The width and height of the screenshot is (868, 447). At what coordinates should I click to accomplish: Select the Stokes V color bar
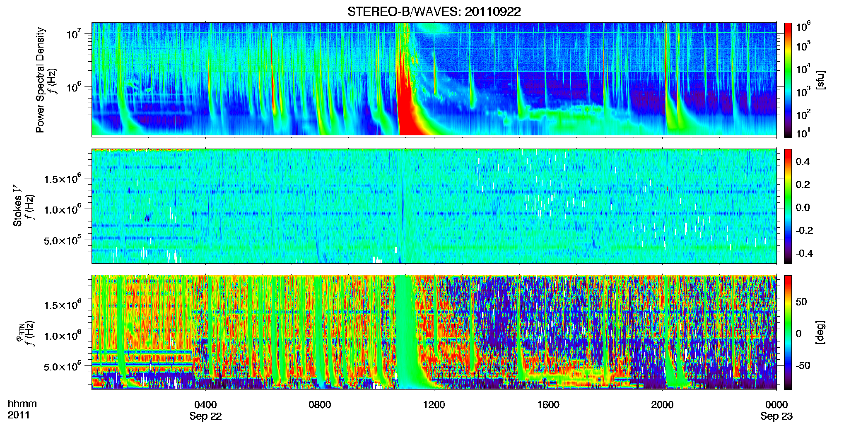point(788,206)
